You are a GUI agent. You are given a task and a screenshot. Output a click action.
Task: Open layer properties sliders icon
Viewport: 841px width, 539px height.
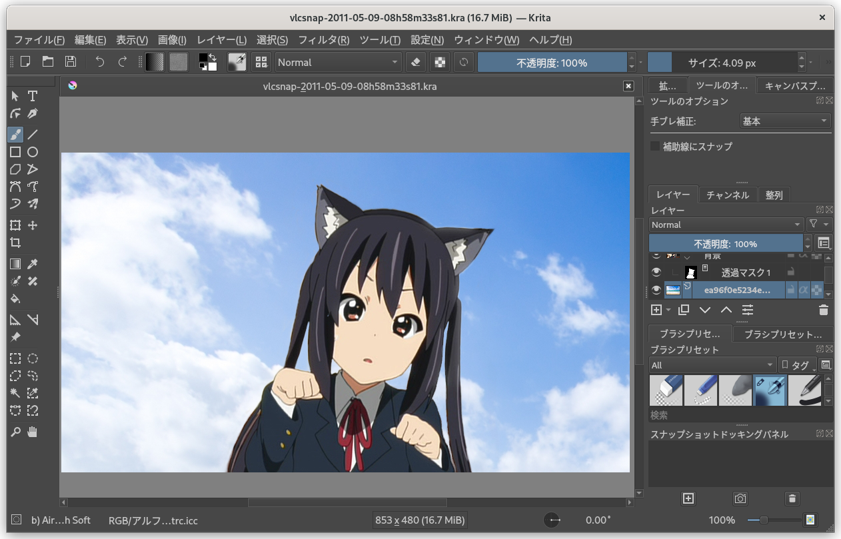click(748, 310)
